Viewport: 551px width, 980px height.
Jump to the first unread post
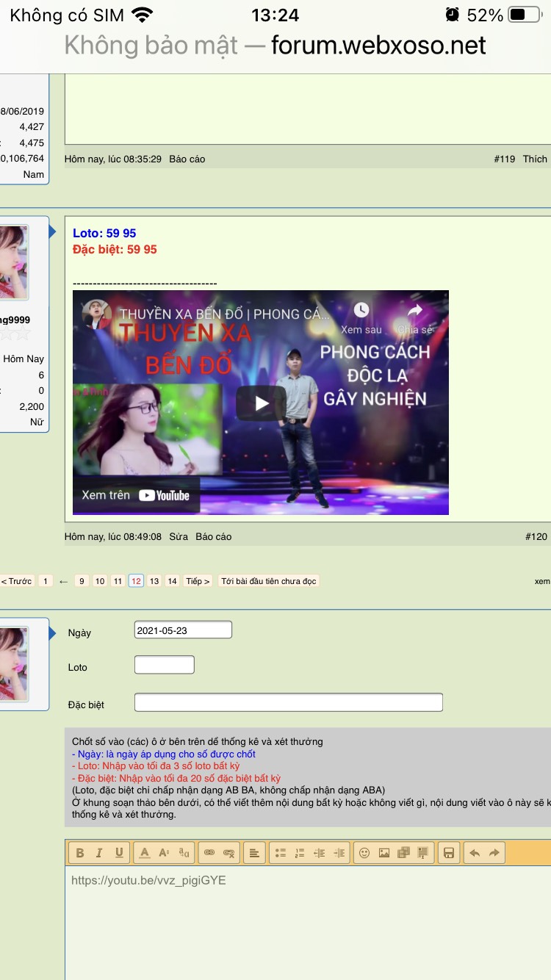tap(269, 581)
